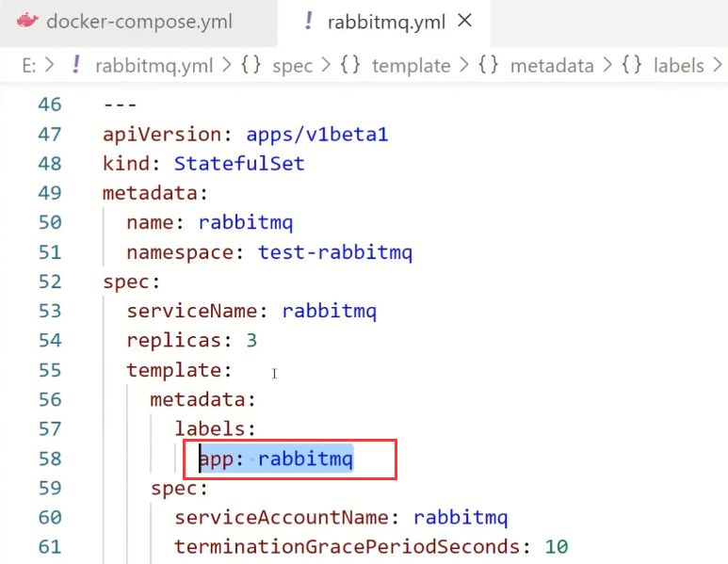The width and height of the screenshot is (728, 564).
Task: Select the rabbitmq.yml editor tab
Action: (383, 22)
